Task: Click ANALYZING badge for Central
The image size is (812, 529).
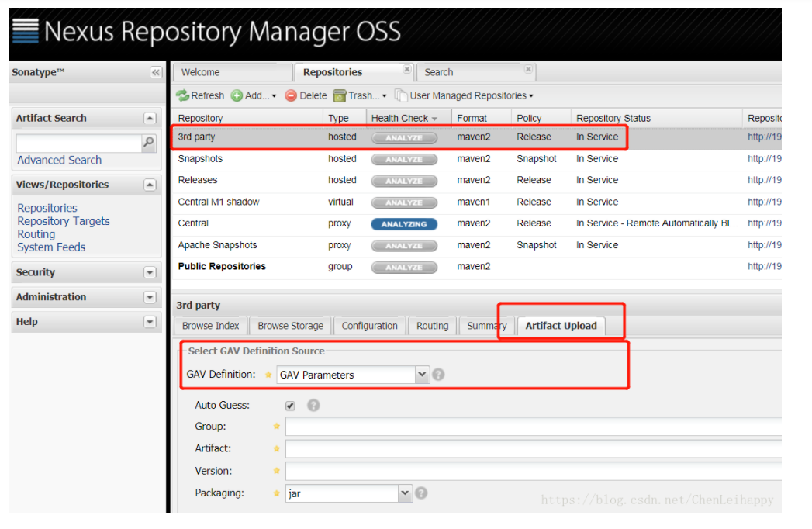Action: (x=404, y=224)
